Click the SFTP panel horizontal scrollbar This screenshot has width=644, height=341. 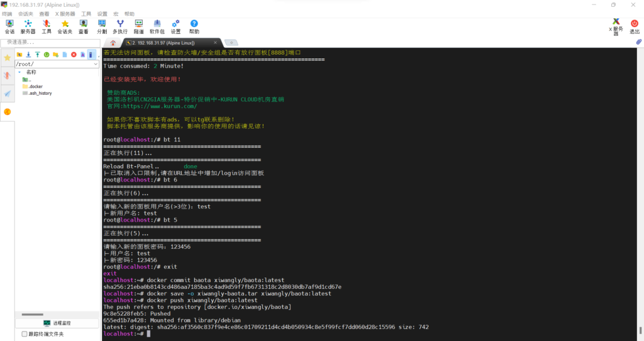[x=33, y=315]
